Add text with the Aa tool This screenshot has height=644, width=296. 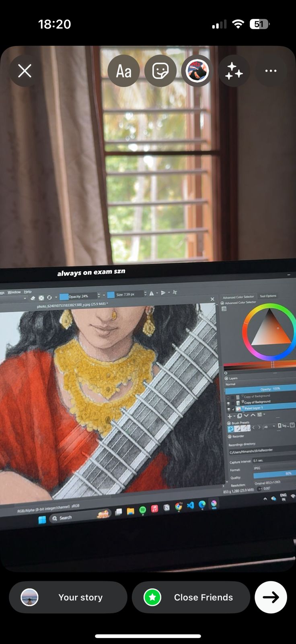click(123, 71)
